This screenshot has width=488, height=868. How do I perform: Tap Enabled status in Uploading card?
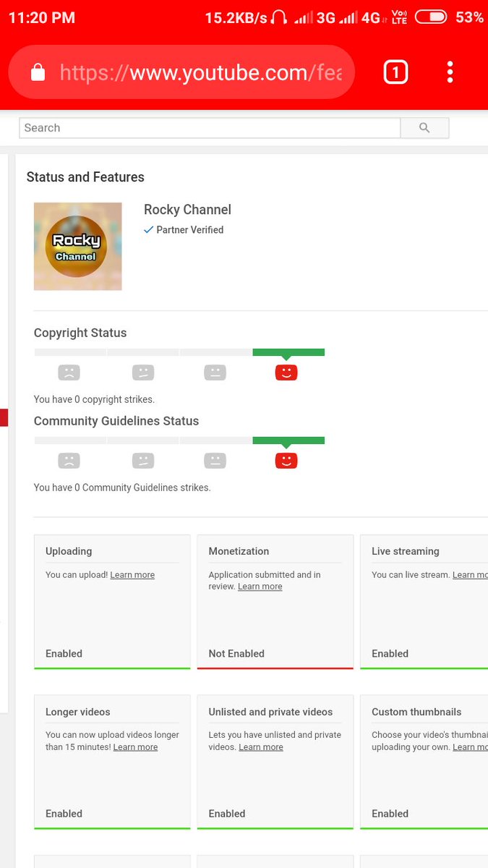[64, 653]
